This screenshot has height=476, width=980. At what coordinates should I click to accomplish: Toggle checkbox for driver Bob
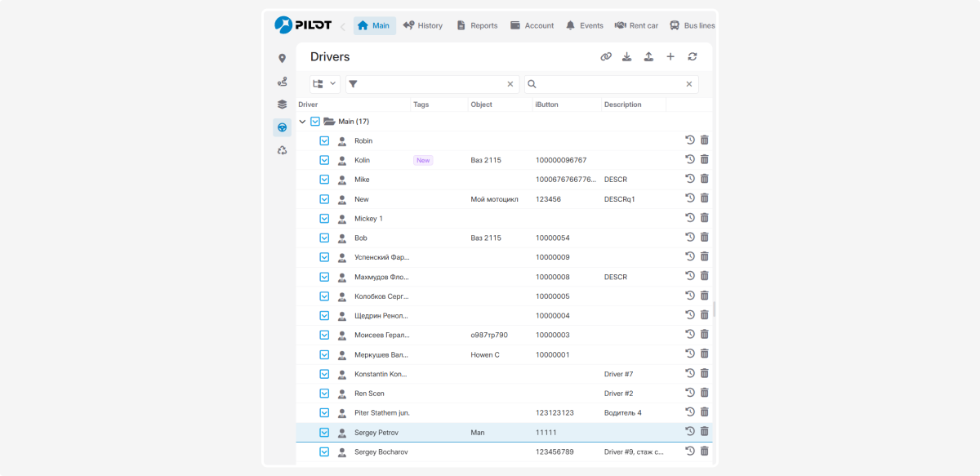[324, 238]
